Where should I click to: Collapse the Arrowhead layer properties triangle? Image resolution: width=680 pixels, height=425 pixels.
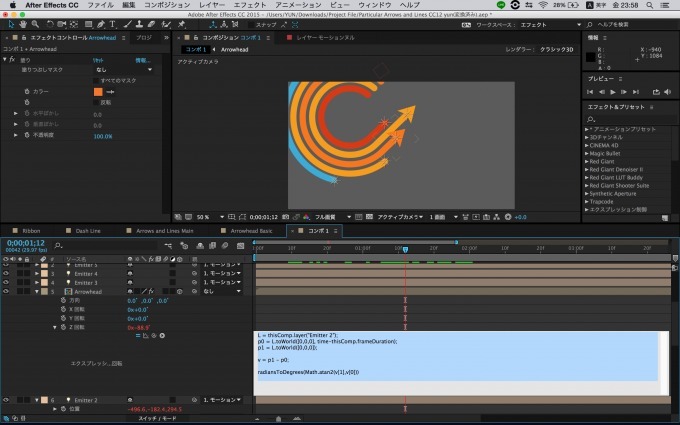tap(37, 292)
